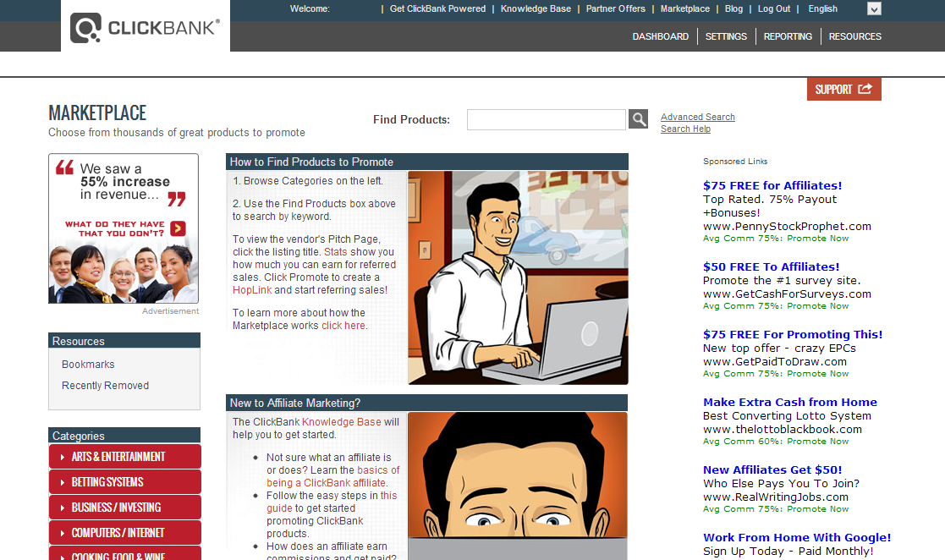
Task: Click the 55% increase advertisement image
Action: [124, 228]
